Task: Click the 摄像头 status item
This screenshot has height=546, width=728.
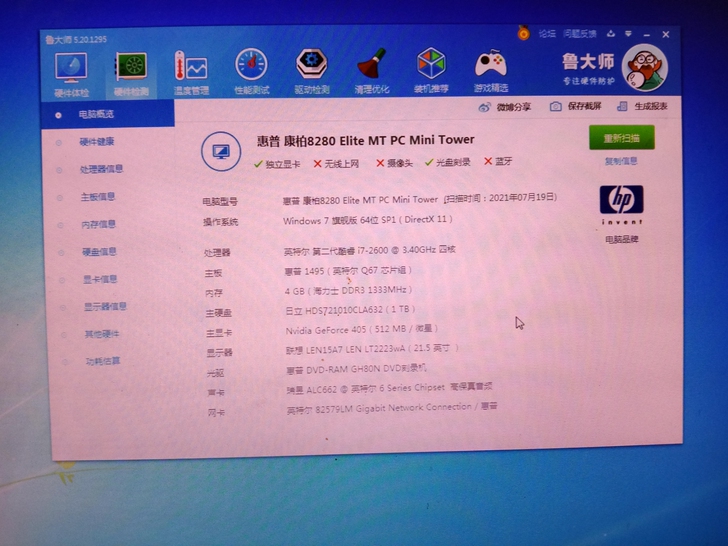Action: (x=394, y=163)
